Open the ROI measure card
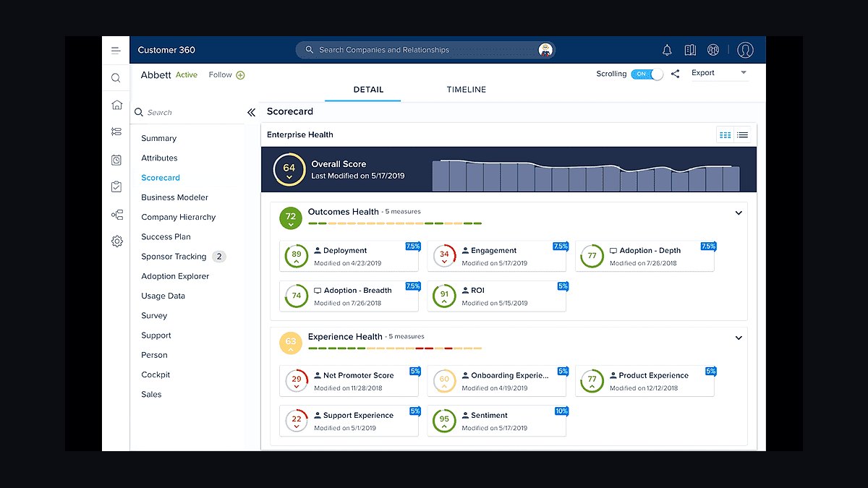 [496, 296]
